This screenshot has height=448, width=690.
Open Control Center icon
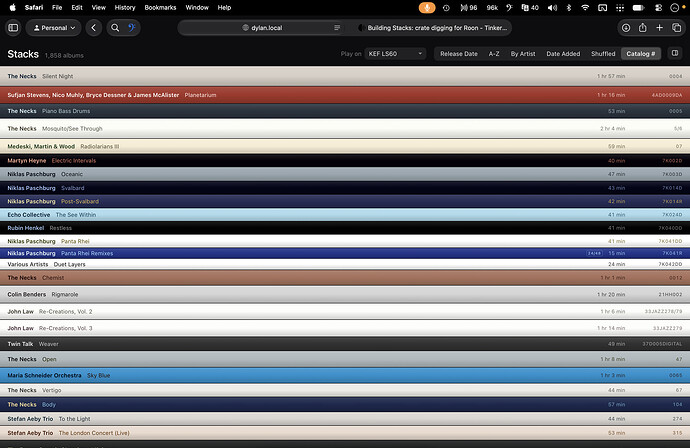tap(658, 7)
